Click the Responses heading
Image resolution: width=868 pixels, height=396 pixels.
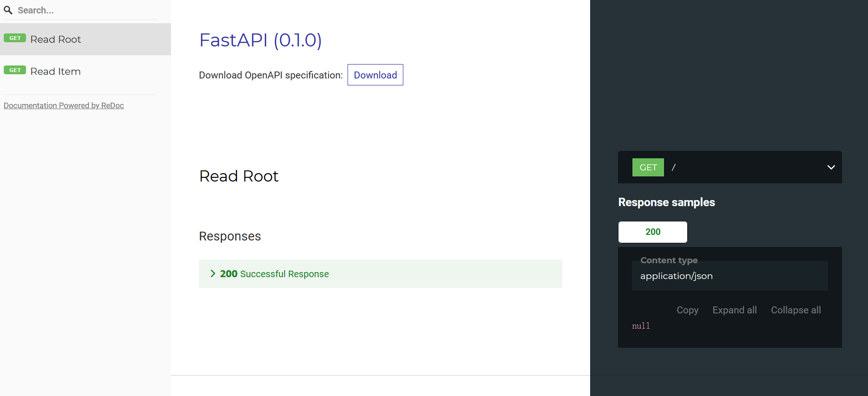[x=230, y=236]
